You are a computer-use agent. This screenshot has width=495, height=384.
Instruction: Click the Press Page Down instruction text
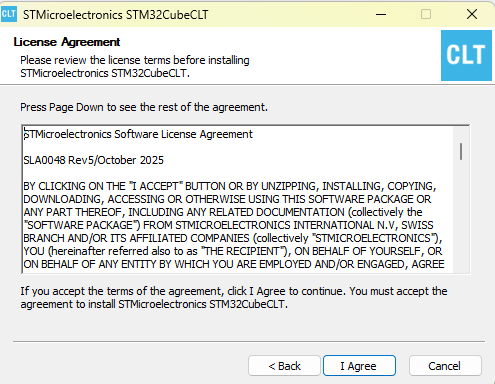pyautogui.click(x=144, y=107)
